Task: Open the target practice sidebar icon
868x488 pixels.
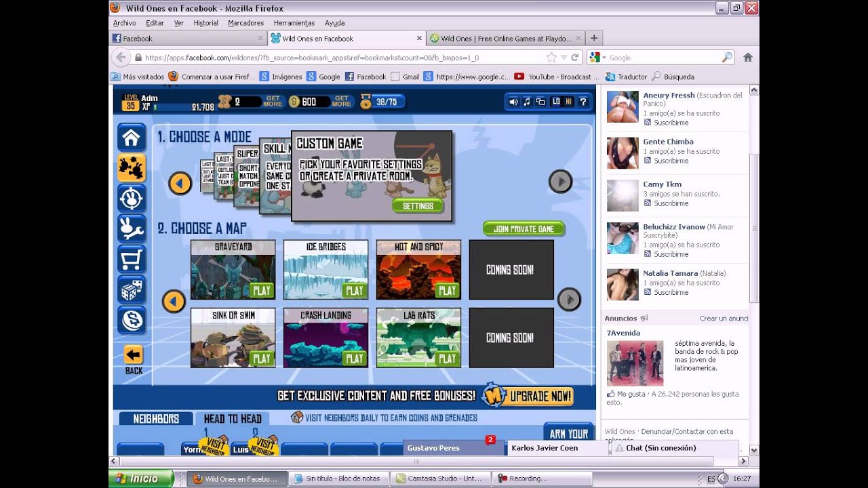Action: (132, 198)
